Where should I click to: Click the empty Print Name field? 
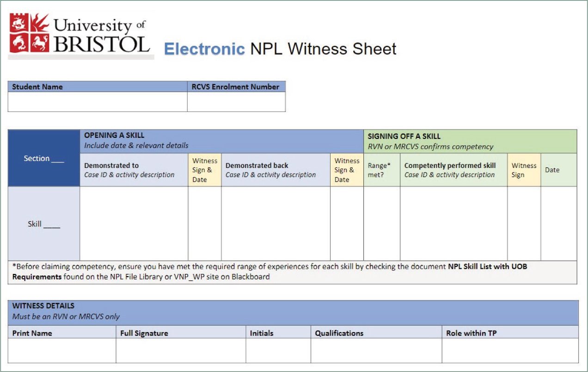62,351
